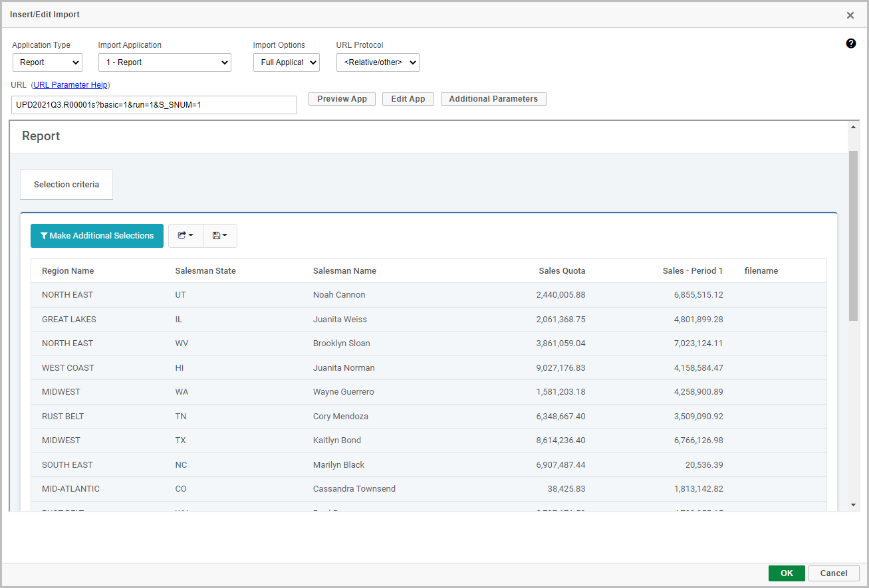Open the Import Options dropdown
Image resolution: width=869 pixels, height=588 pixels.
(287, 62)
